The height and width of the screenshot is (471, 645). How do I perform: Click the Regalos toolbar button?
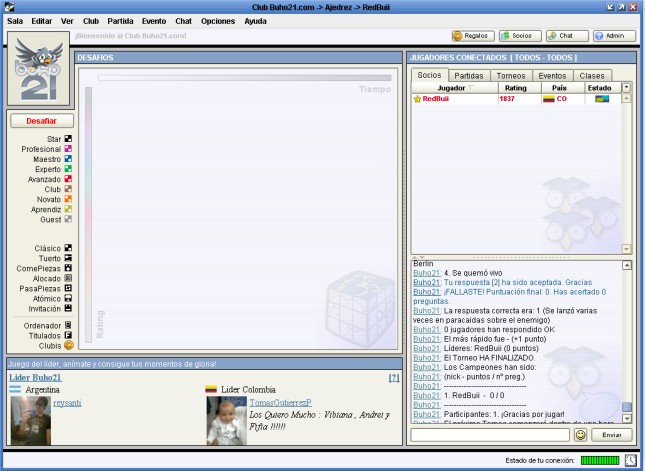pyautogui.click(x=472, y=36)
